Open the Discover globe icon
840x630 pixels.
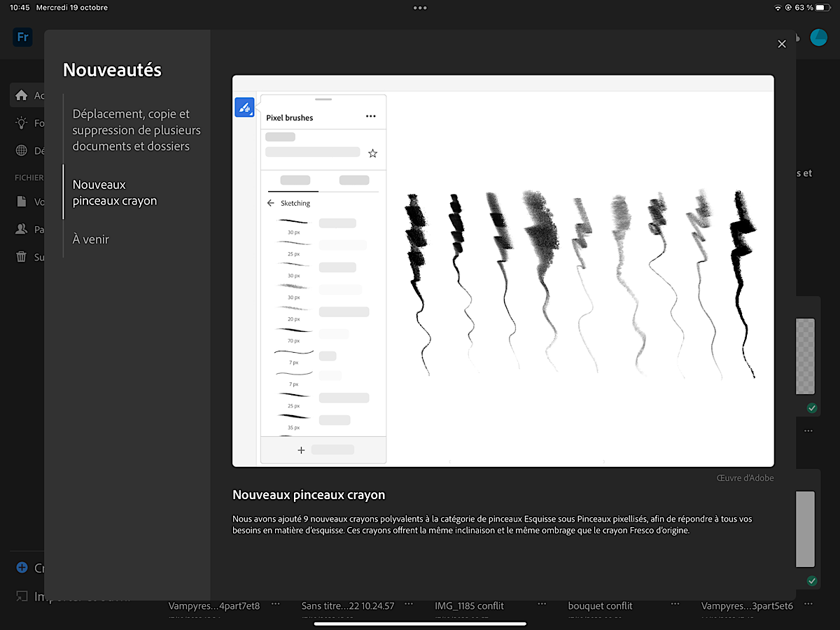coord(22,150)
